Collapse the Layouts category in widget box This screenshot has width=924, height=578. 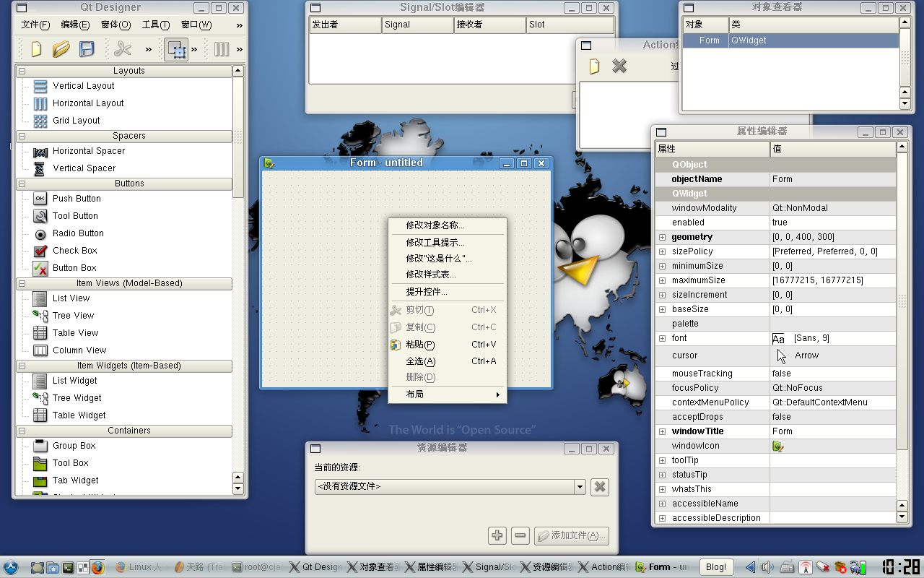[x=22, y=71]
